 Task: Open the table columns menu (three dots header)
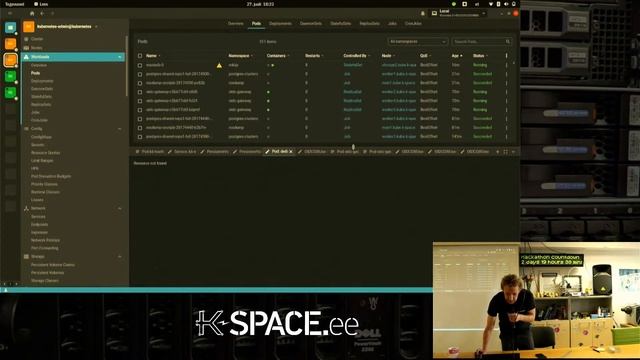pyautogui.click(x=507, y=56)
